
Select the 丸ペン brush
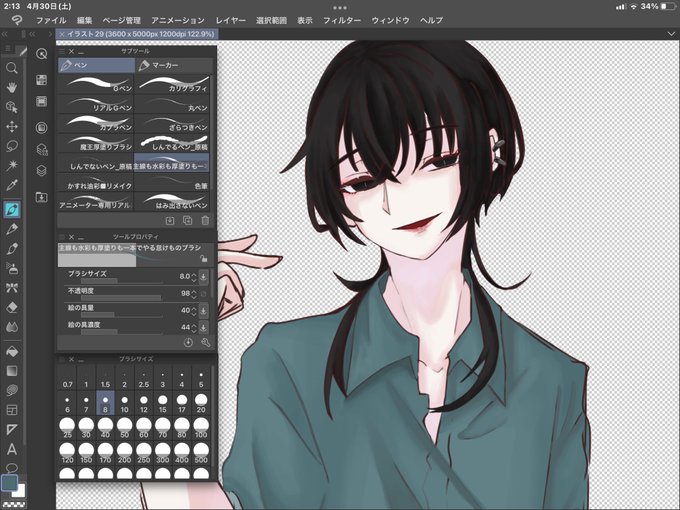click(173, 103)
